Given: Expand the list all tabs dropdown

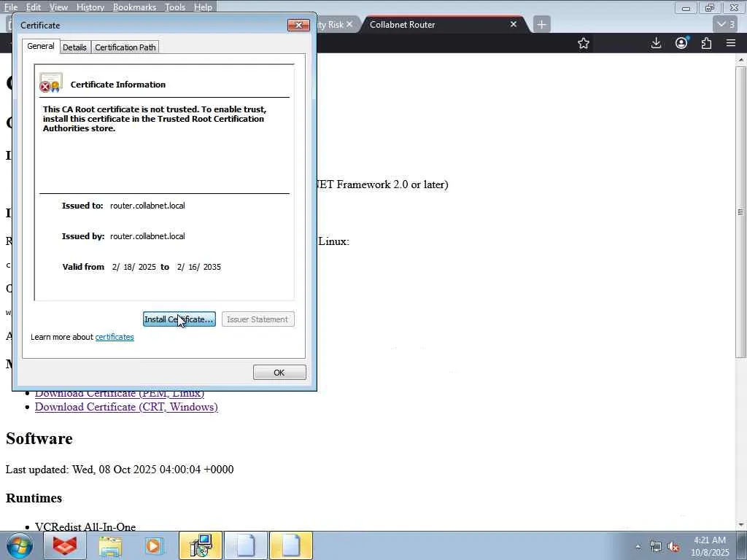Looking at the screenshot, I should coord(726,24).
